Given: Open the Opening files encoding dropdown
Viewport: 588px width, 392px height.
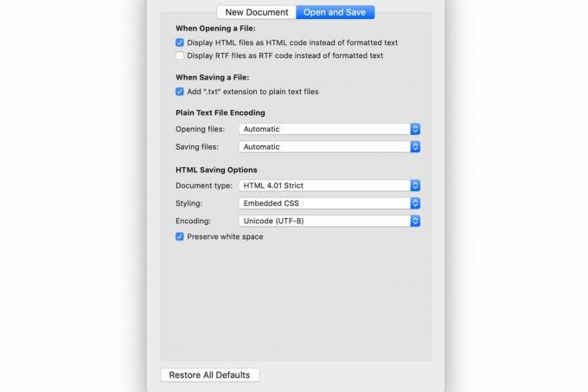Looking at the screenshot, I should [x=329, y=129].
